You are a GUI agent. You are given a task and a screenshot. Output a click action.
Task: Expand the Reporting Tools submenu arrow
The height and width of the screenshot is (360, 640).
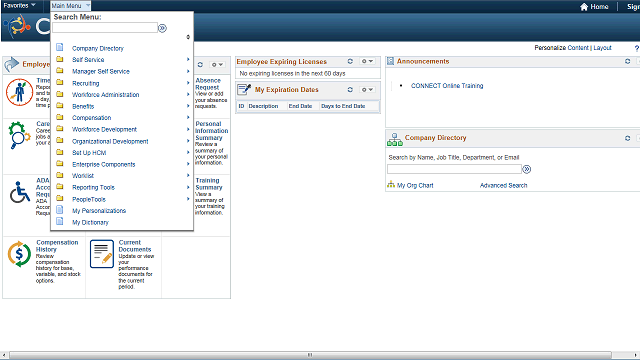188,187
